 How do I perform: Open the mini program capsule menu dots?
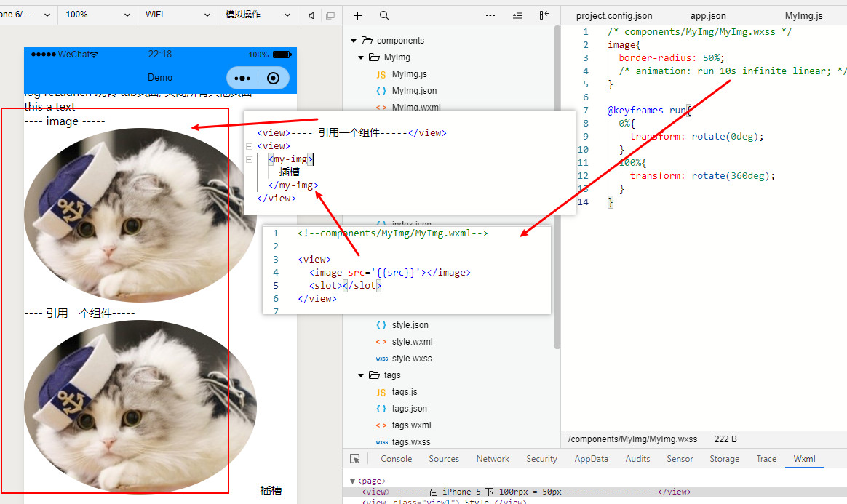pyautogui.click(x=242, y=79)
